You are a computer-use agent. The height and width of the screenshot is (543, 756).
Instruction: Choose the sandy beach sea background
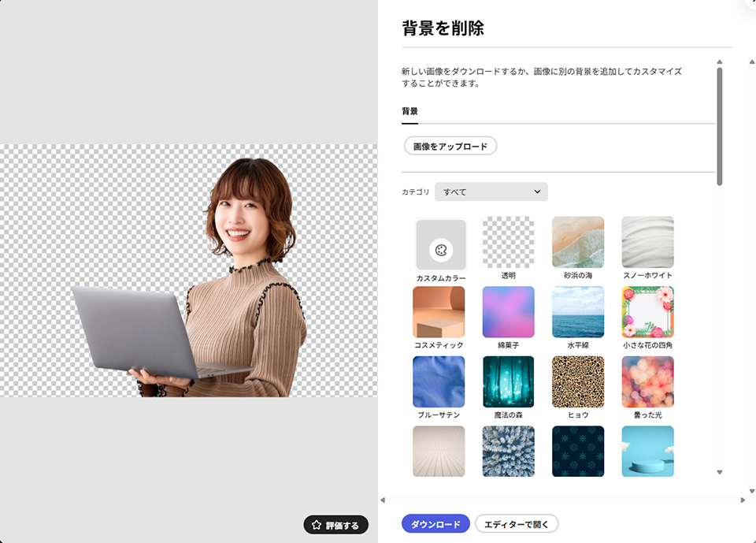578,243
